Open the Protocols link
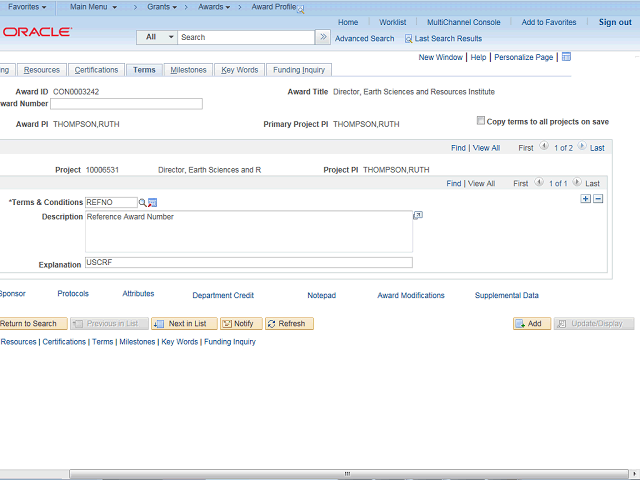Image resolution: width=640 pixels, height=480 pixels. (x=73, y=294)
